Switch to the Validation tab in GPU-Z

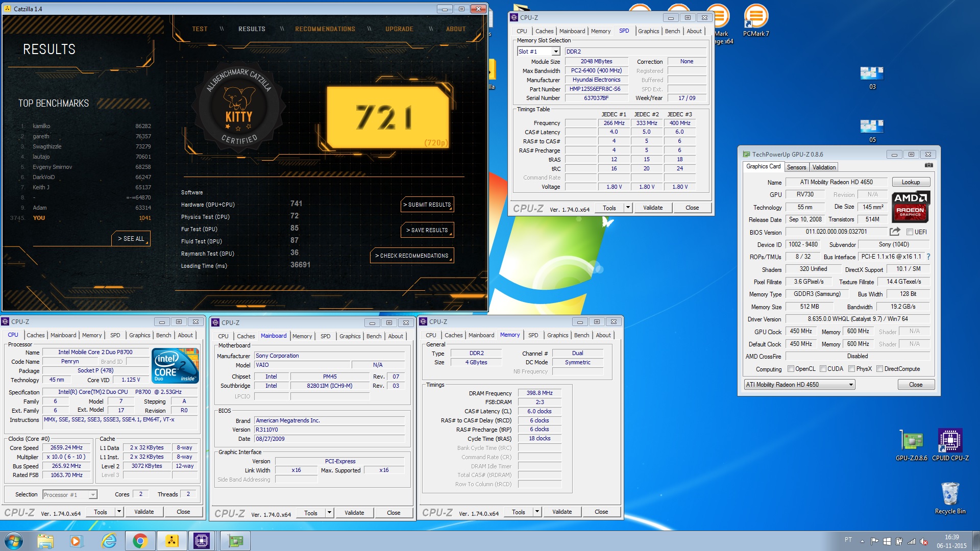pyautogui.click(x=824, y=167)
